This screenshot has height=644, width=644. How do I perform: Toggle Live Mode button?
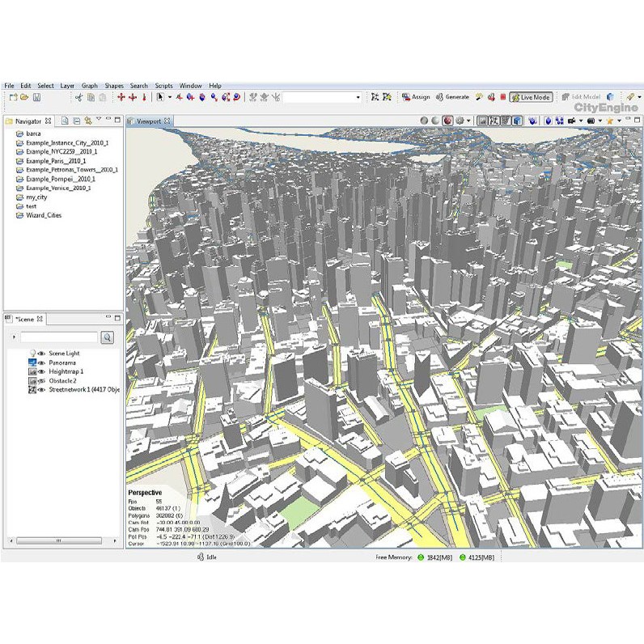pos(531,97)
